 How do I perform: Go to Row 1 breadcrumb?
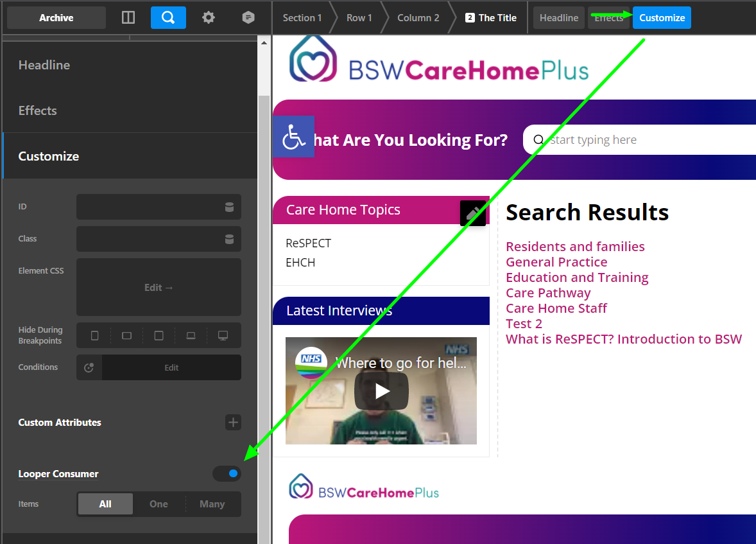click(x=359, y=18)
